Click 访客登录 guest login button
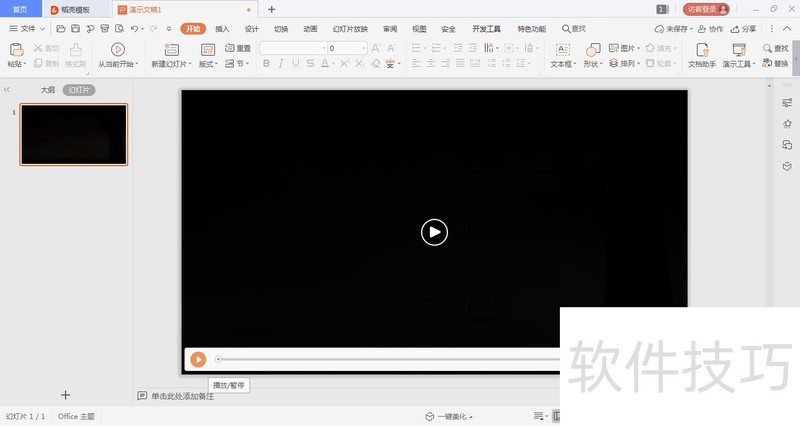This screenshot has height=426, width=800. coord(706,9)
